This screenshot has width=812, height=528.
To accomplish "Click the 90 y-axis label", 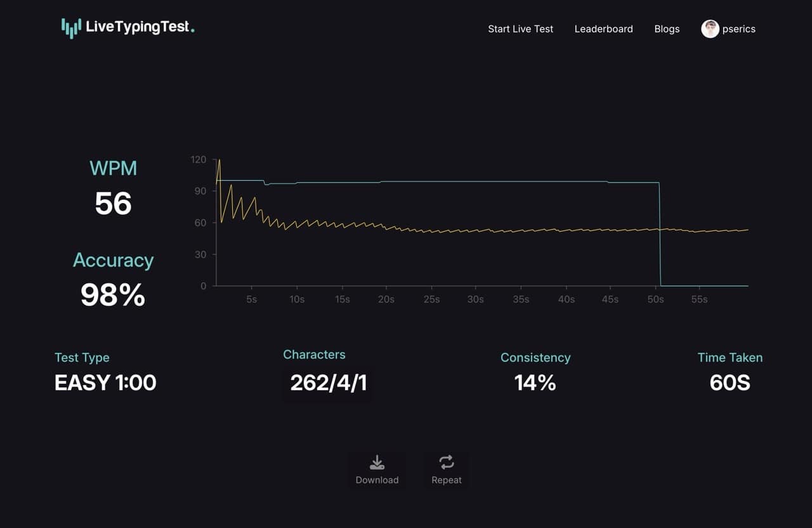I will point(200,191).
